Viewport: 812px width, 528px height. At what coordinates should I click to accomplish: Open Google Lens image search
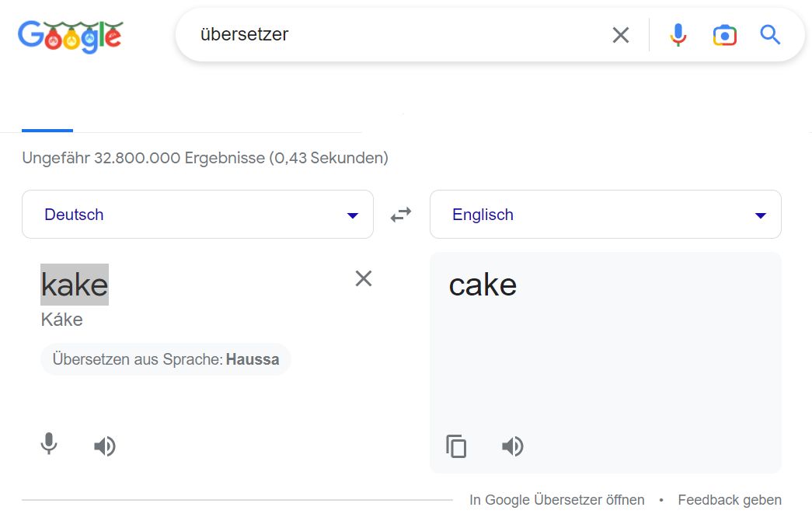724,35
